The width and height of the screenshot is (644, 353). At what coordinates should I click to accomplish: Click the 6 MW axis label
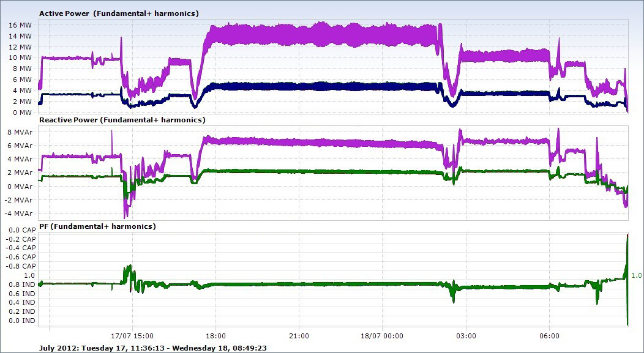click(x=22, y=80)
